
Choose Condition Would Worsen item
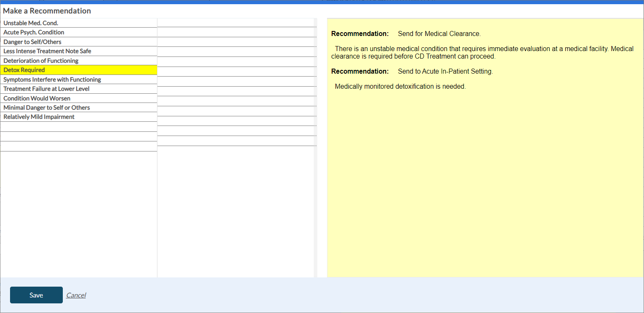[37, 98]
